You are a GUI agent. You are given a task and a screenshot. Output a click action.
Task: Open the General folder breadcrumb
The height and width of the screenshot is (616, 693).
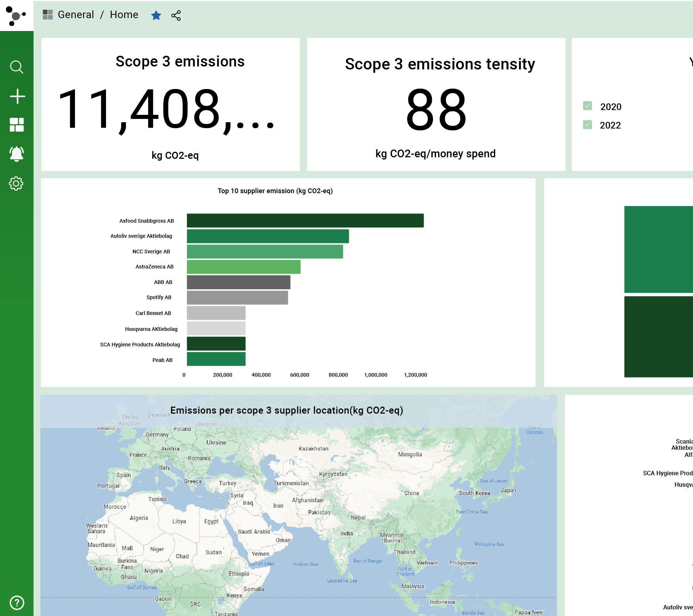[x=76, y=15]
